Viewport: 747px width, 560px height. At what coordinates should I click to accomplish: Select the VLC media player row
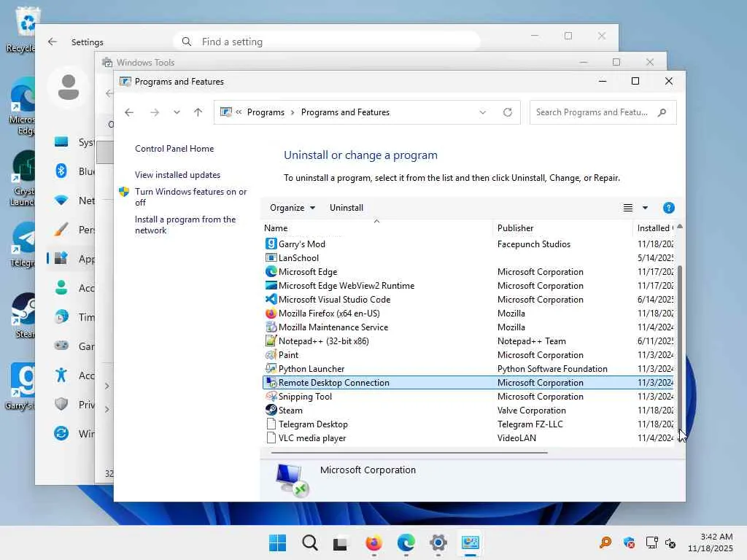coord(468,437)
